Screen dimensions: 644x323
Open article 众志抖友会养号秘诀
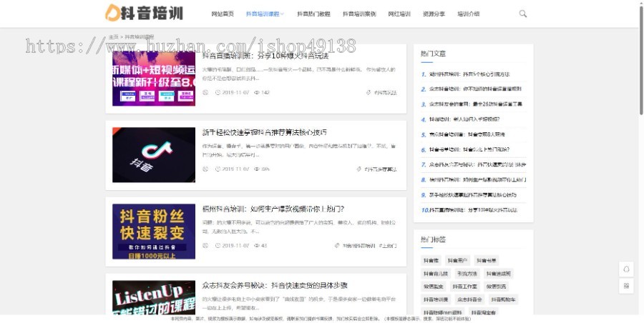click(275, 285)
